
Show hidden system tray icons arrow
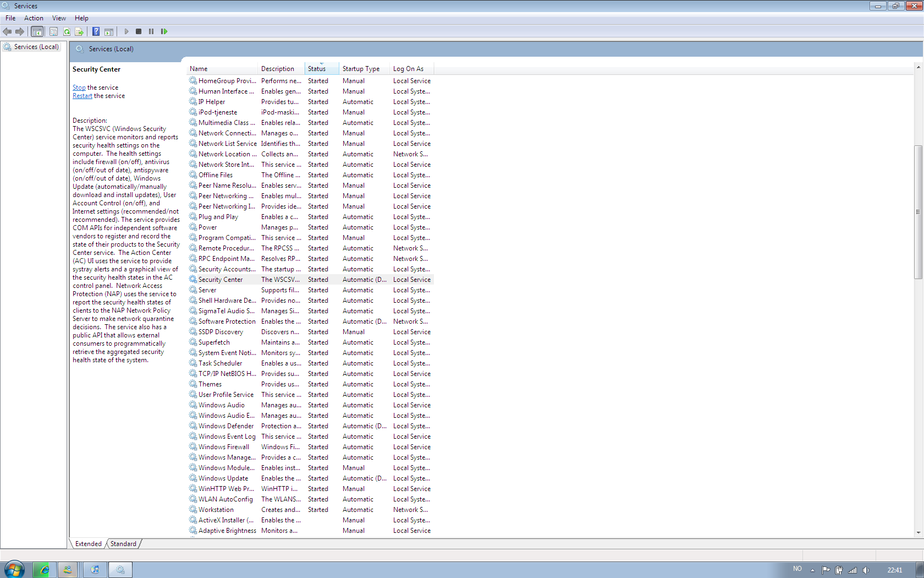pos(812,570)
